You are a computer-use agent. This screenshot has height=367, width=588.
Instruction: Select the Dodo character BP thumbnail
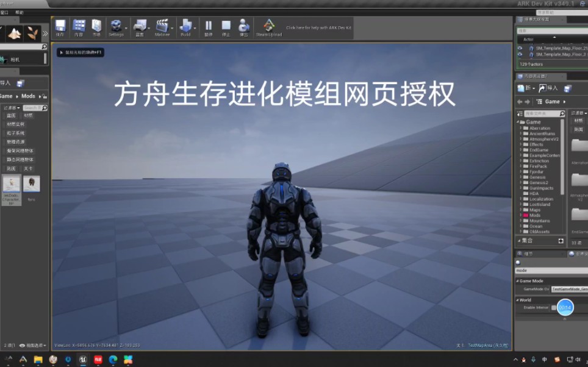(x=12, y=190)
